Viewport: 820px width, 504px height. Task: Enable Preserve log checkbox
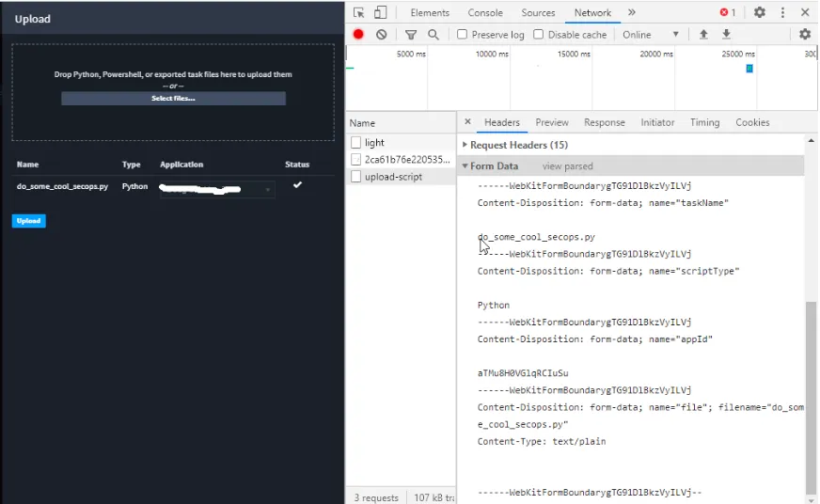(462, 35)
